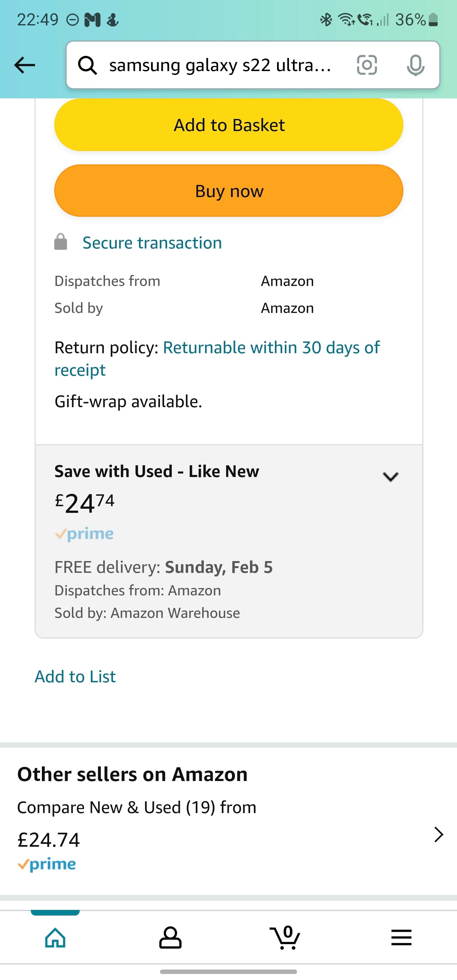The width and height of the screenshot is (457, 980).
Task: Open Secure transaction link
Action: [152, 243]
